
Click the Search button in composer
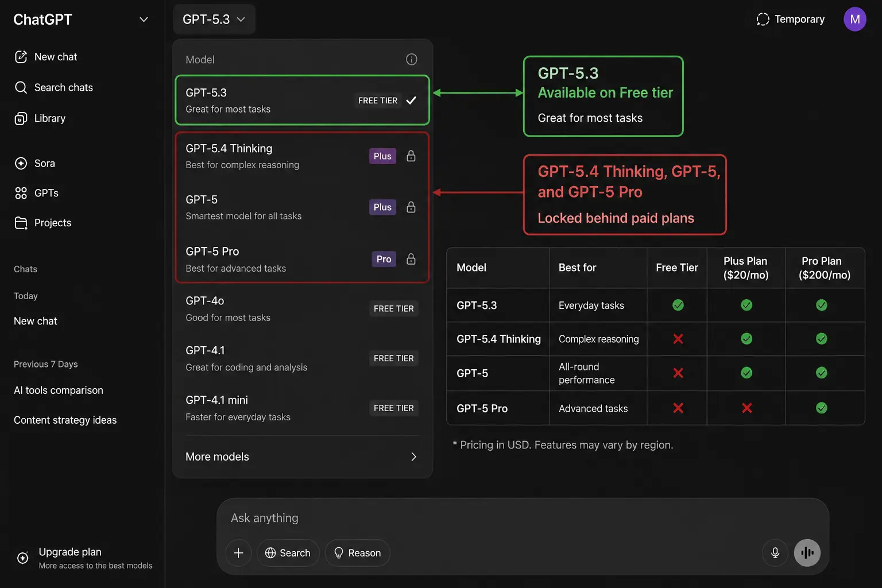(x=288, y=553)
